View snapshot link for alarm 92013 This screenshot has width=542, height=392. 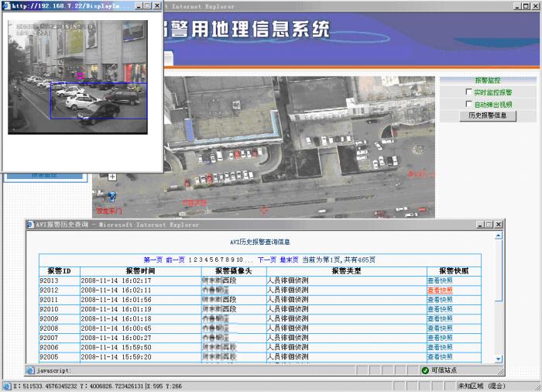pyautogui.click(x=440, y=280)
